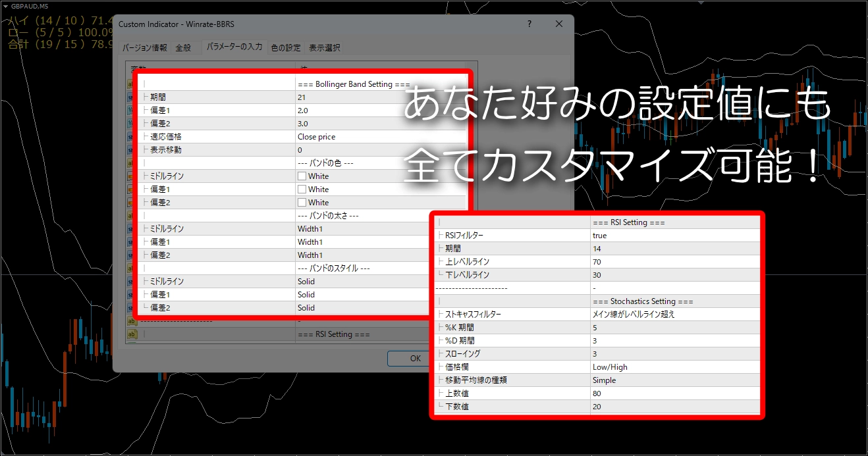Screen dimensions: 868x456
Task: Open the help question mark in the dialog title bar
Action: pos(530,24)
